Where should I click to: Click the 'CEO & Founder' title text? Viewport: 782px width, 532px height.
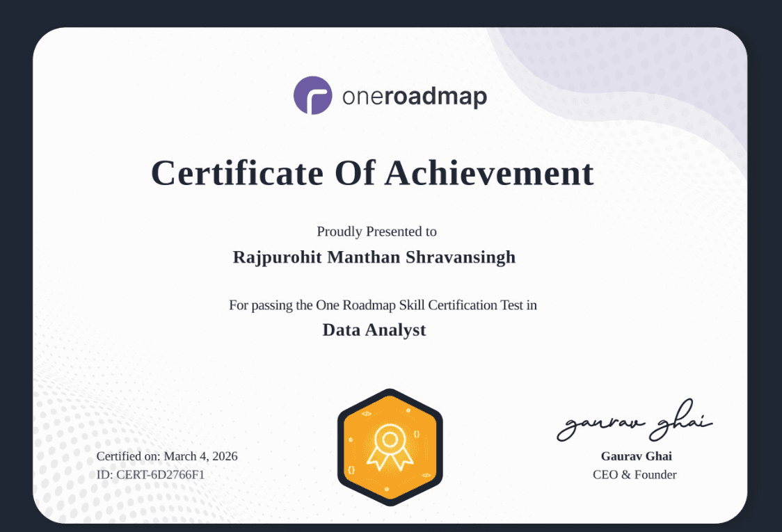635,475
